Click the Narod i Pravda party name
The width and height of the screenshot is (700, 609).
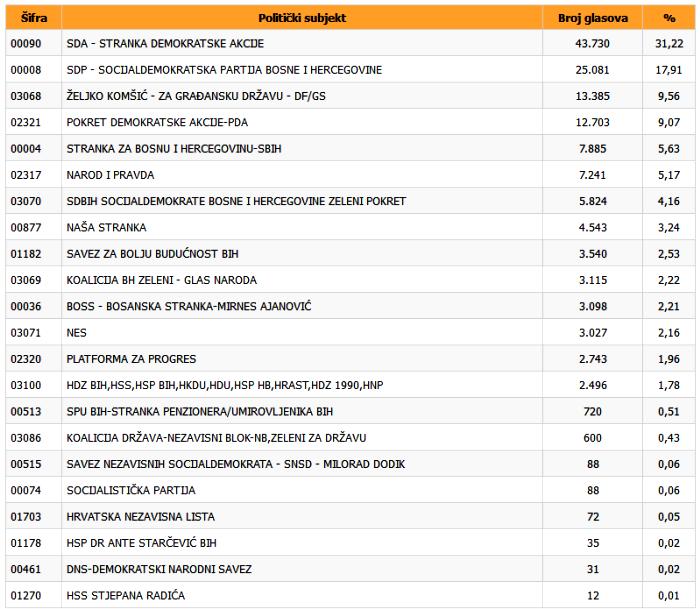[x=110, y=175]
